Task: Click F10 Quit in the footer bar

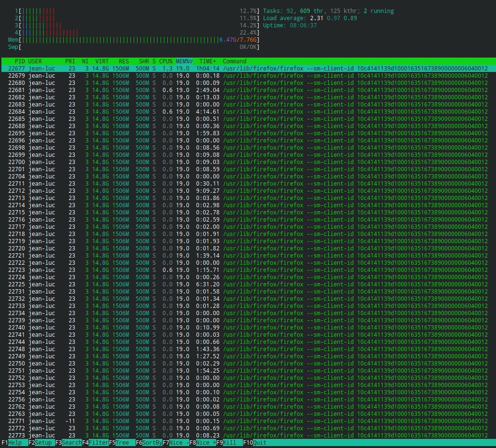Action: tap(254, 443)
